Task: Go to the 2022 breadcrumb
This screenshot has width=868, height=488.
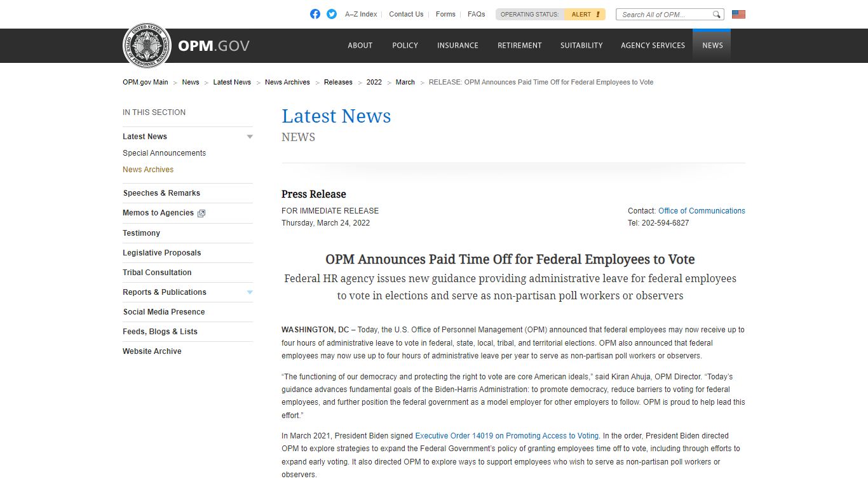Action: coord(374,82)
